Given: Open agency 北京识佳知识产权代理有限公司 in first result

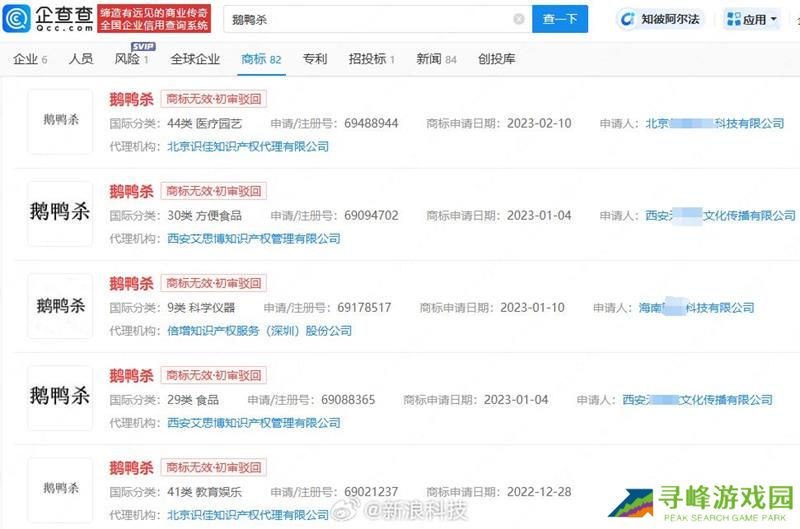Looking at the screenshot, I should click(x=246, y=146).
